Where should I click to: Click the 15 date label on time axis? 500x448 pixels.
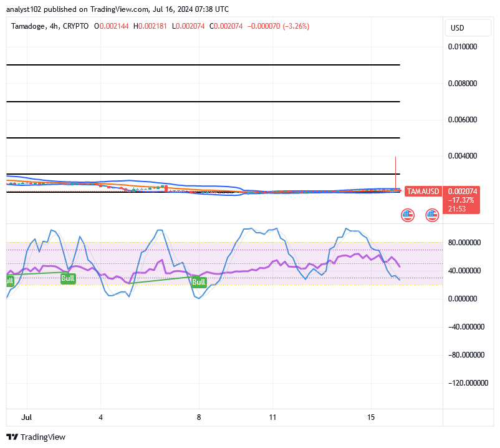(370, 417)
